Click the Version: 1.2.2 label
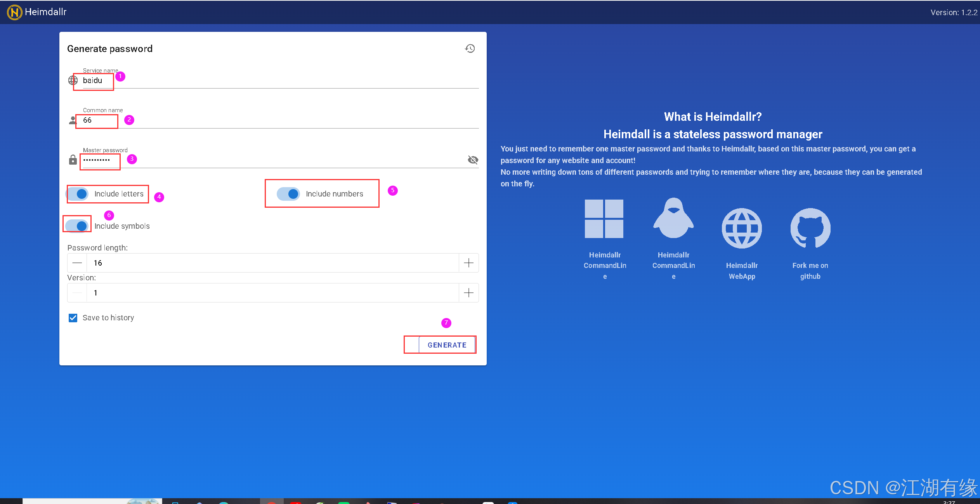 coord(954,12)
